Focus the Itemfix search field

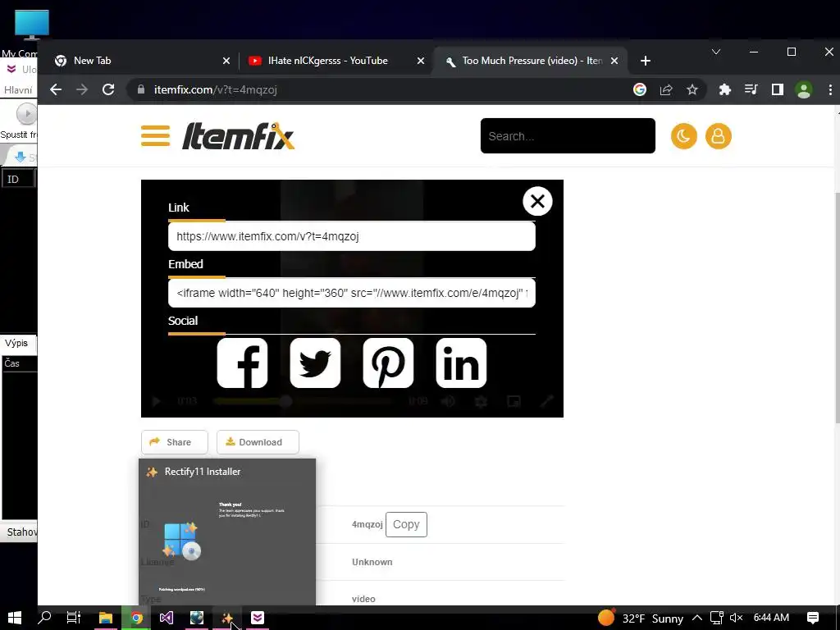click(568, 136)
